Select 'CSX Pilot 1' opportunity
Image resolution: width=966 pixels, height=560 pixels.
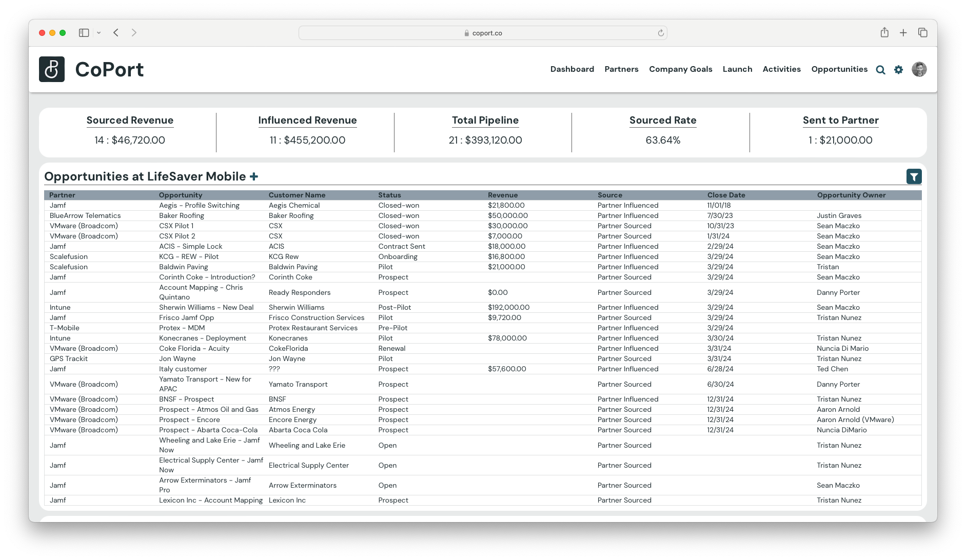176,226
